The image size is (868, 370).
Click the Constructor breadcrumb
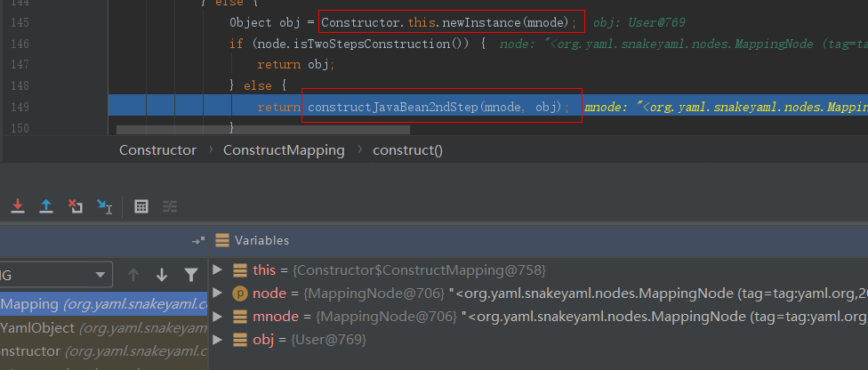point(157,150)
